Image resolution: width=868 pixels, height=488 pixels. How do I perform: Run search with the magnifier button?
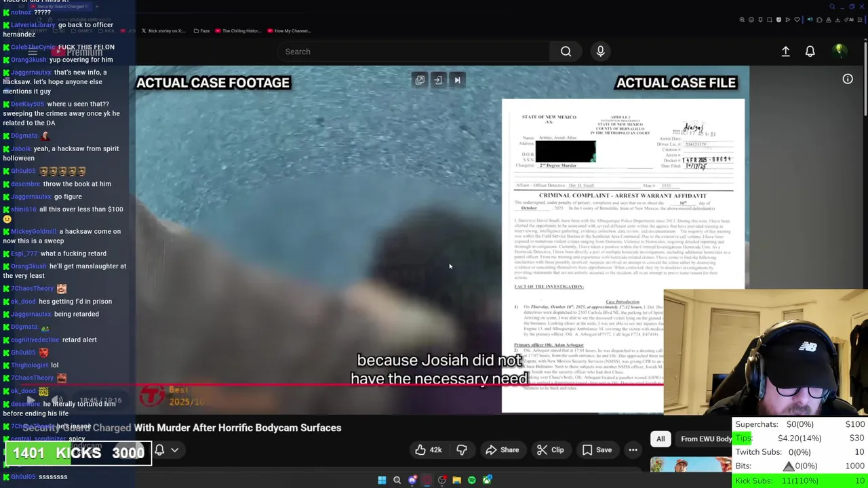(566, 52)
